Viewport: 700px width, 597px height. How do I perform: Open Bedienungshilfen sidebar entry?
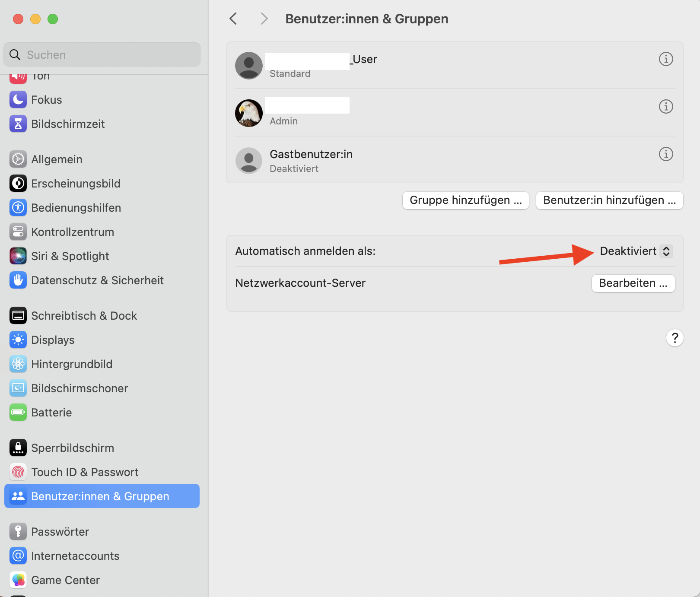pyautogui.click(x=102, y=208)
